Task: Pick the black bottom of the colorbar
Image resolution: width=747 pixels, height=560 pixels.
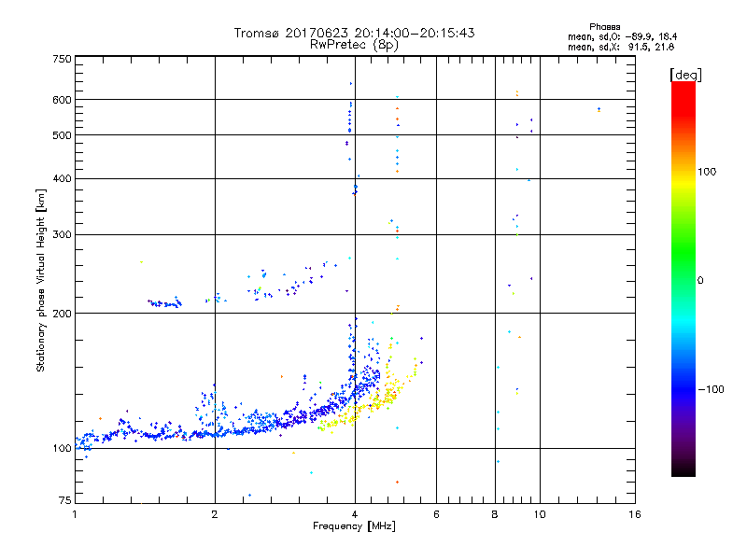Action: coord(684,471)
